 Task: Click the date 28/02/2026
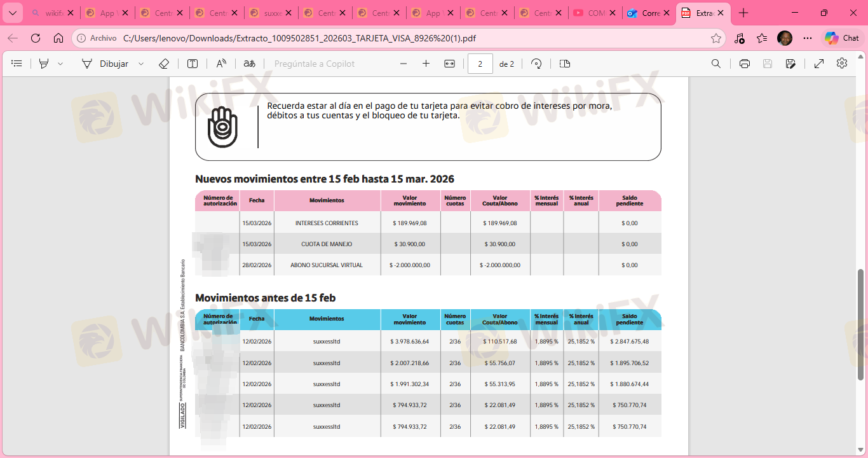point(257,265)
